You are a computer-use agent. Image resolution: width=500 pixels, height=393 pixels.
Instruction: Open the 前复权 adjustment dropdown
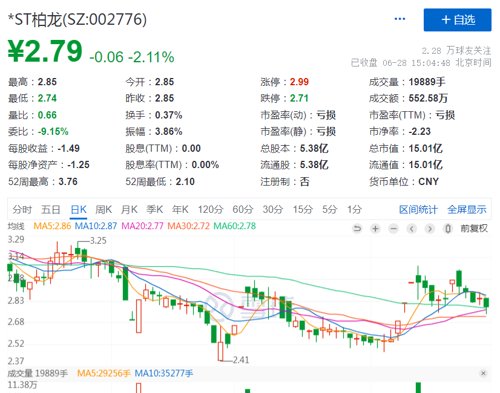tap(474, 228)
